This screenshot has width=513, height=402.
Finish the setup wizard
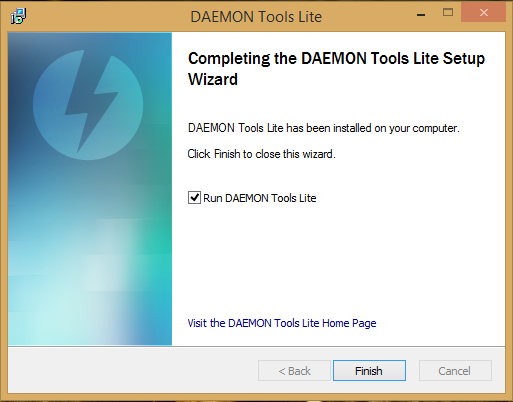click(x=369, y=370)
